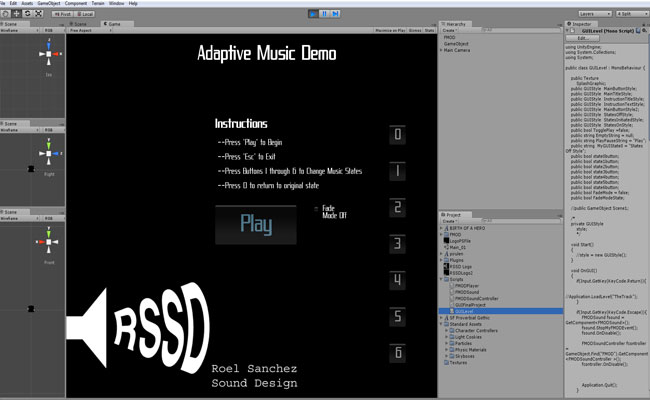Toggle Gizmos in Game view

click(415, 30)
